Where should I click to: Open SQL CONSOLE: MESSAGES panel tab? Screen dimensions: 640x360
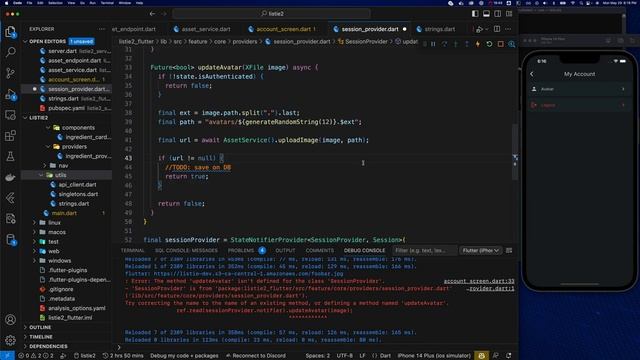point(186,250)
